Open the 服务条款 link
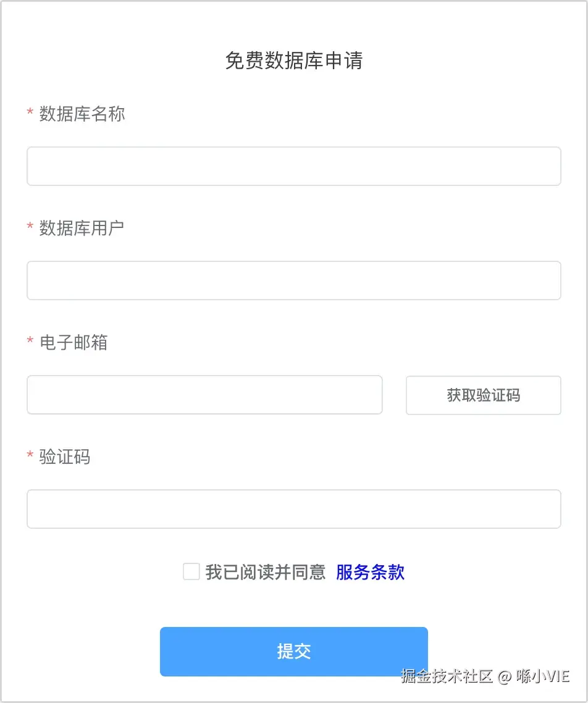This screenshot has width=588, height=703. tap(370, 572)
